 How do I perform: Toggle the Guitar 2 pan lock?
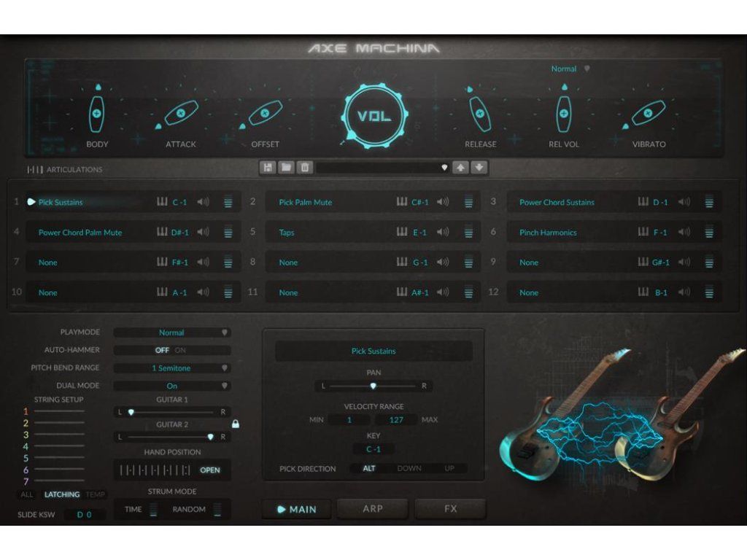(x=236, y=424)
